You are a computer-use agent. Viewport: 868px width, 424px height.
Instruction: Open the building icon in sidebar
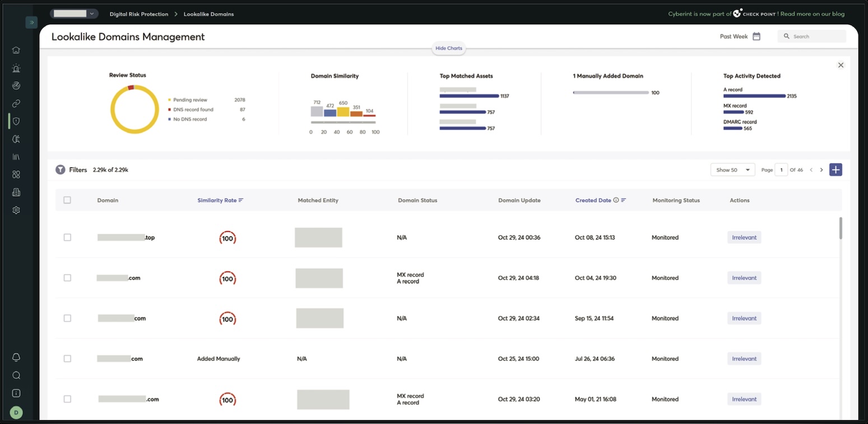coord(16,192)
